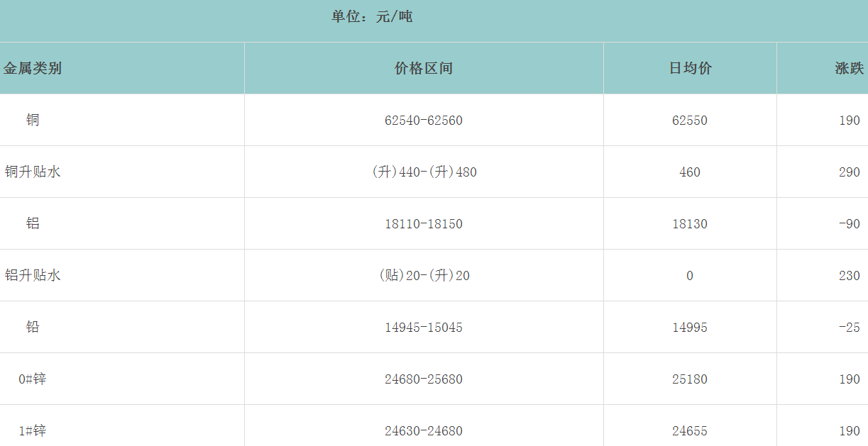The width and height of the screenshot is (868, 446).
Task: Select the 铅 metal name cell
Action: coord(33,328)
